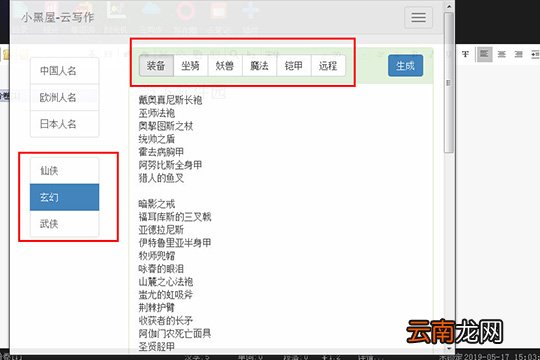Click generated name 猎人的鱼叉
540x360 pixels.
click(x=161, y=178)
